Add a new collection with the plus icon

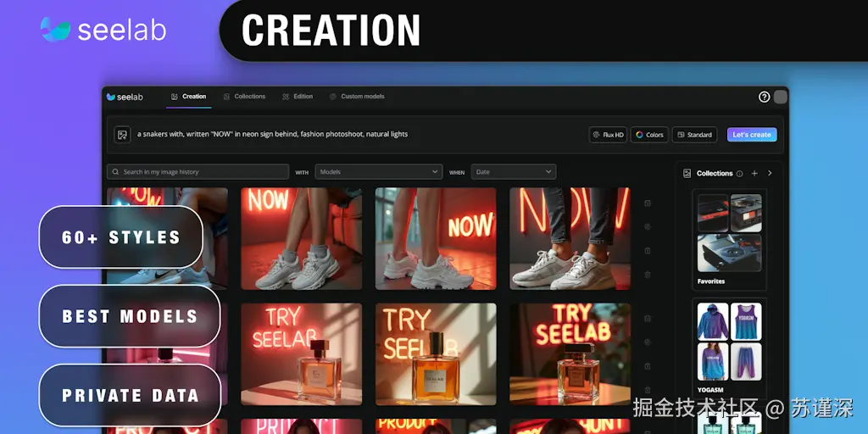(x=754, y=173)
